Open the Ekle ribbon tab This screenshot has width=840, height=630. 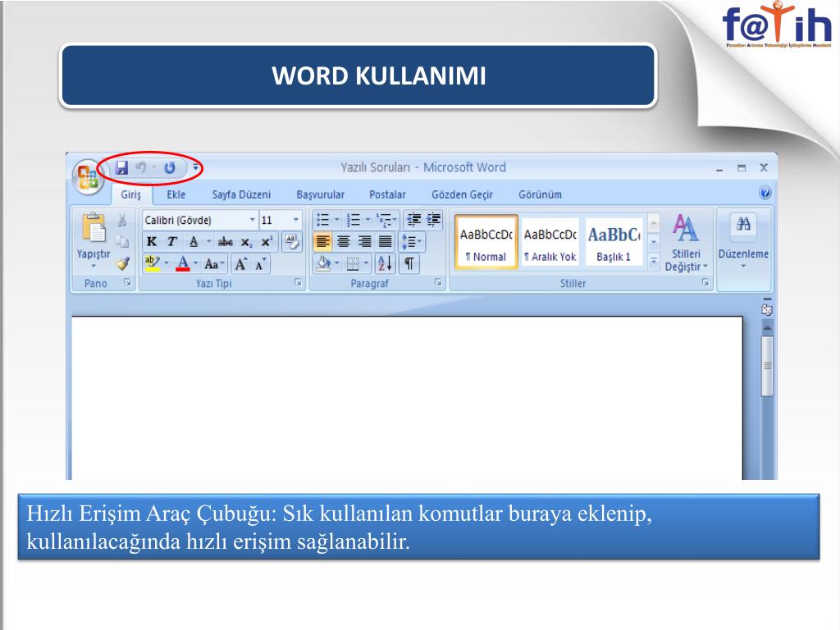(x=176, y=194)
